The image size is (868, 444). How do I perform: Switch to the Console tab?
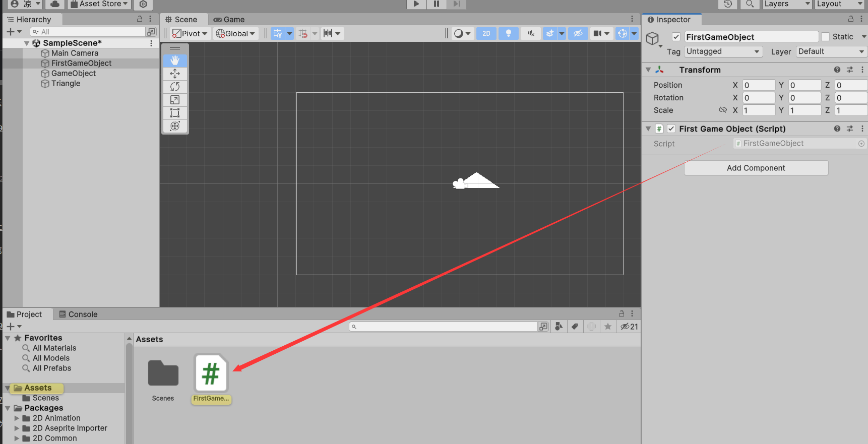coord(78,314)
